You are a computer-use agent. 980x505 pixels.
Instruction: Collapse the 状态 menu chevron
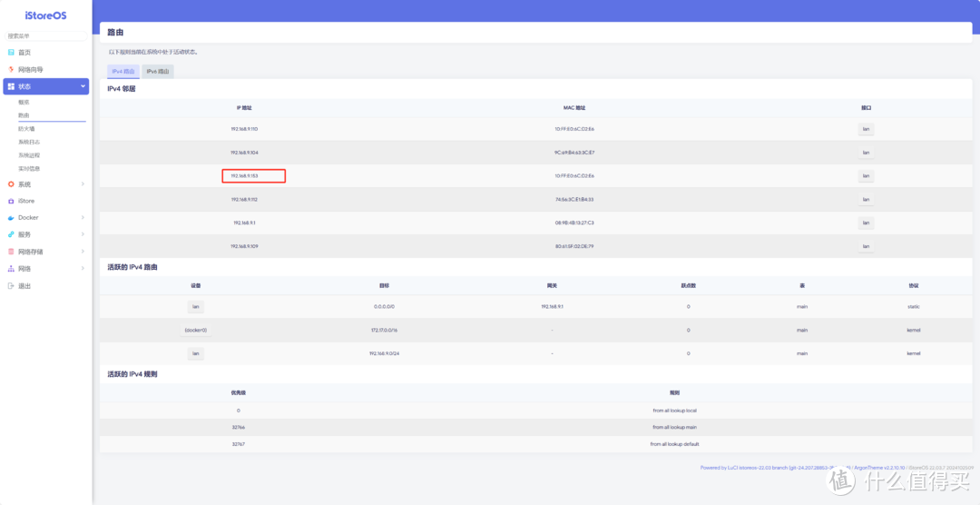pyautogui.click(x=83, y=86)
